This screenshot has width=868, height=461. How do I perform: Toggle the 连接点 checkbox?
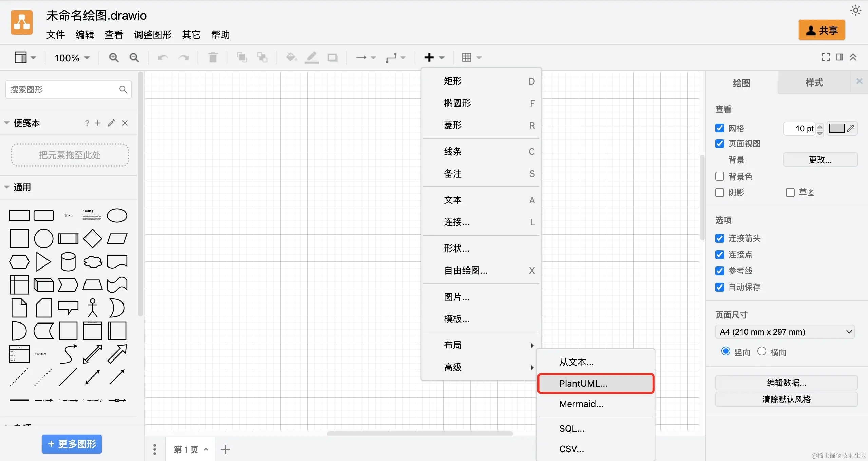pos(719,255)
